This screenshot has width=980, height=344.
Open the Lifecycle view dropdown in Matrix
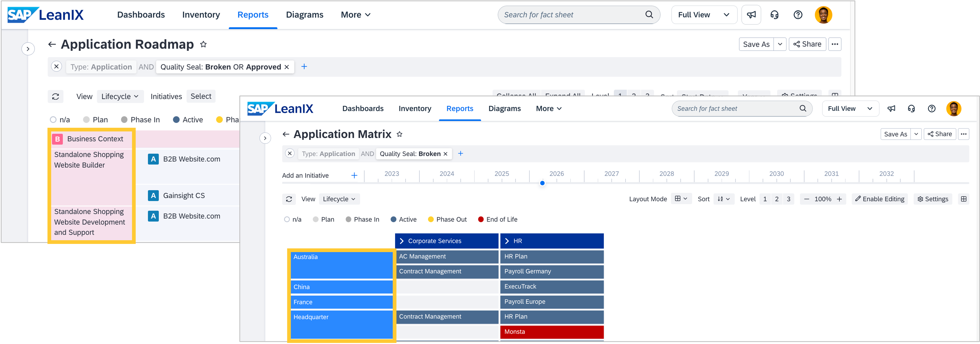(339, 199)
